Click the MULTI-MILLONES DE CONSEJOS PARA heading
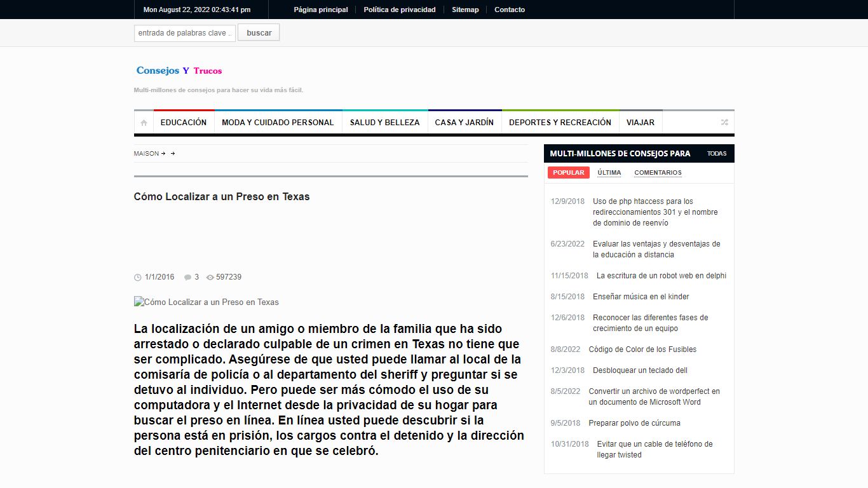Image resolution: width=868 pixels, height=488 pixels. 620,154
